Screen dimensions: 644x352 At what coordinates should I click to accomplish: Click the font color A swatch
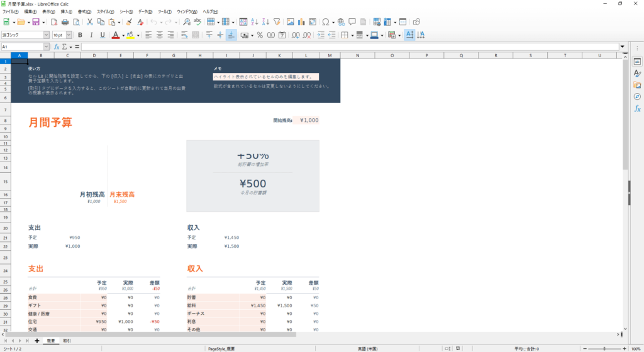116,35
